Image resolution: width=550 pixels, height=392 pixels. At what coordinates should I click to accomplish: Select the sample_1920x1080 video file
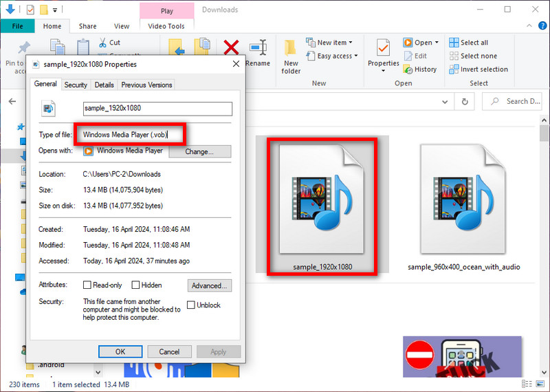pyautogui.click(x=322, y=206)
